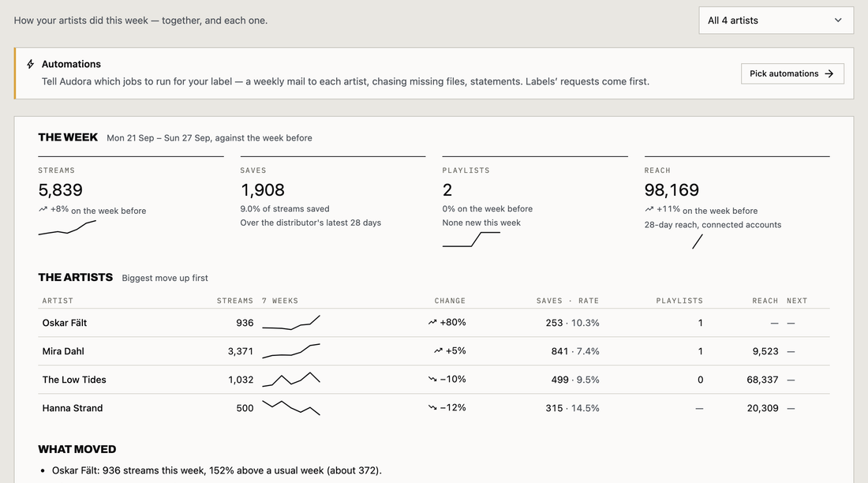868x483 pixels.
Task: Click the sparkline under the 5,839 streams total
Action: (67, 227)
